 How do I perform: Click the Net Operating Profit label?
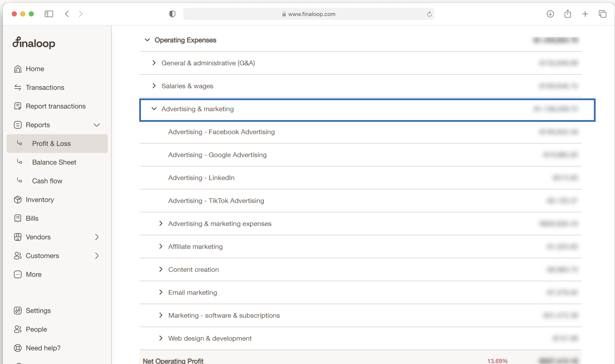click(x=173, y=361)
